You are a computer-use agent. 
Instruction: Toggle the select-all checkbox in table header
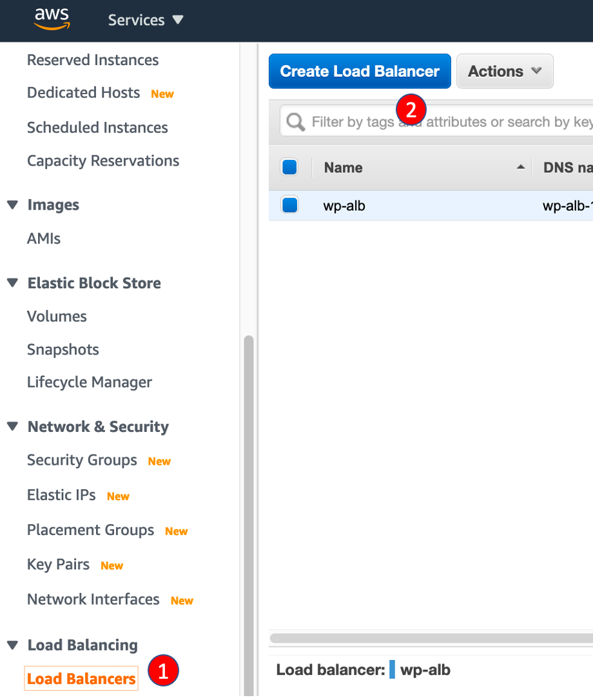[289, 168]
